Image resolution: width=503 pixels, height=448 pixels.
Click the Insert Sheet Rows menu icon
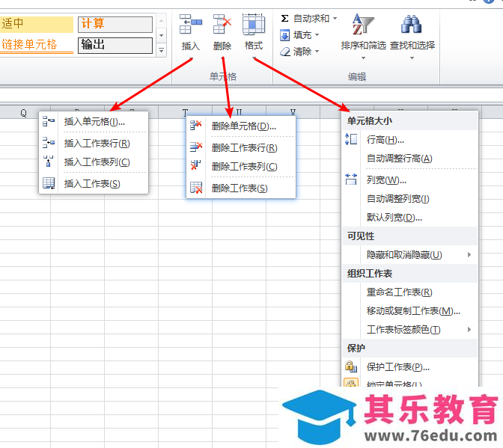pos(49,143)
